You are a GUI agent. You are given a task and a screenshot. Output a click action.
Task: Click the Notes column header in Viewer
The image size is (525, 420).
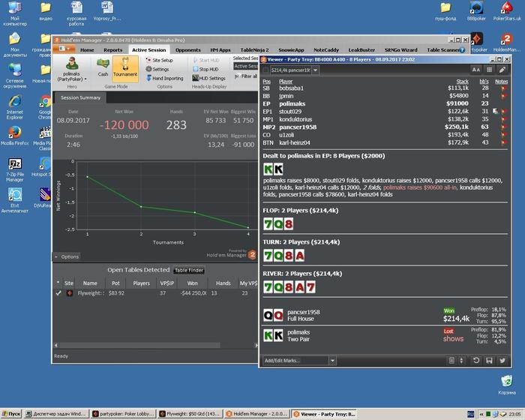pyautogui.click(x=501, y=82)
